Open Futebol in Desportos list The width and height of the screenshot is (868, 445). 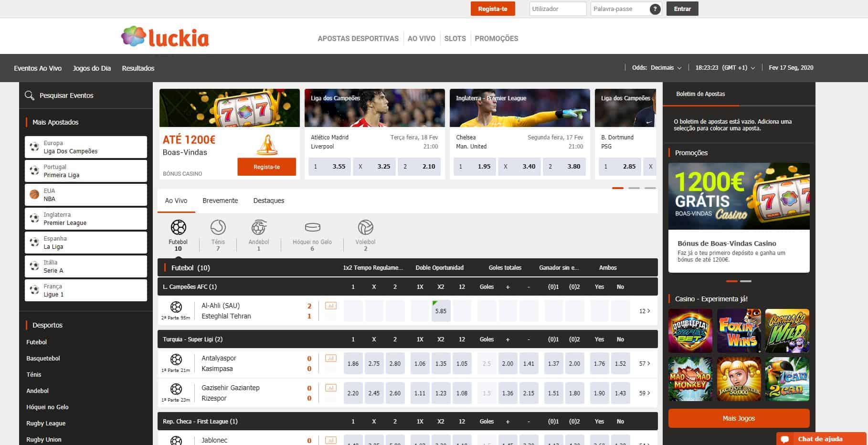[x=37, y=342]
